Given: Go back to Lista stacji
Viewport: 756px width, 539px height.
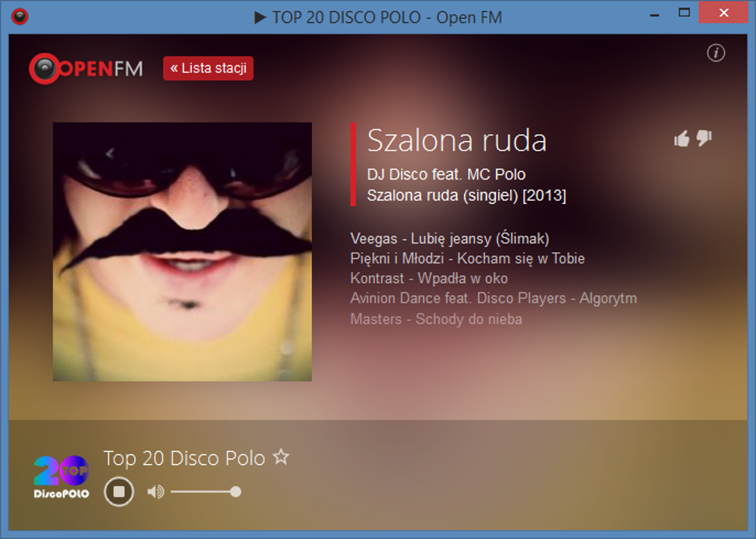Looking at the screenshot, I should [x=208, y=68].
